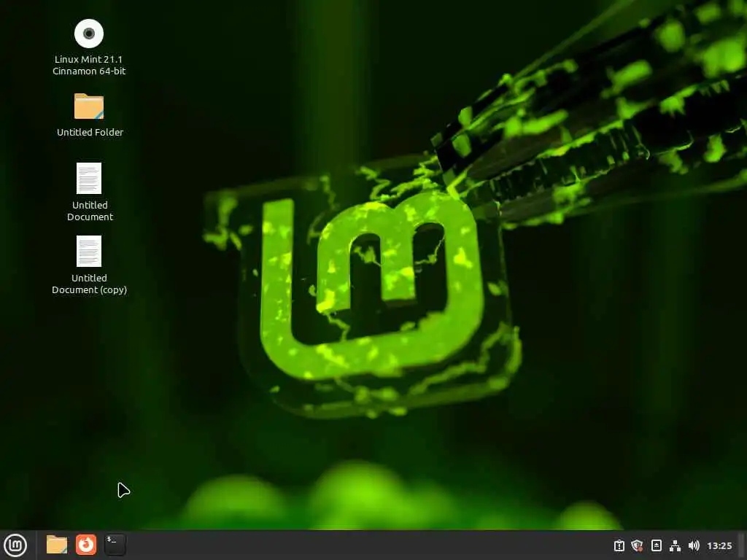Image resolution: width=747 pixels, height=560 pixels.
Task: Click the 'Untitled Folder' label text
Action: pos(90,133)
